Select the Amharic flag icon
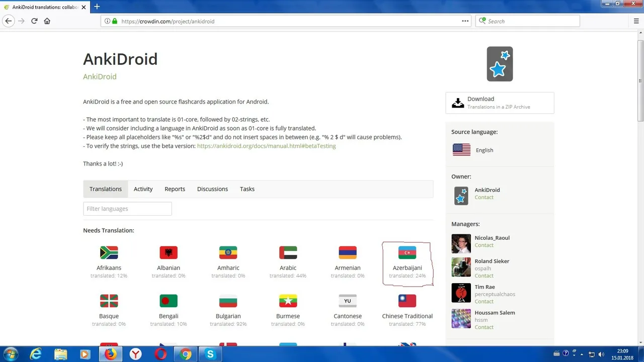This screenshot has width=644, height=362. point(228,252)
